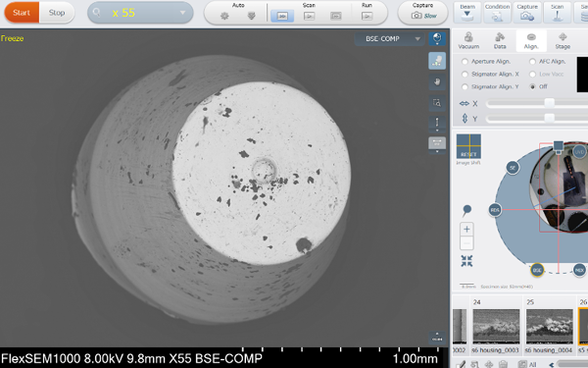Viewport: 588px width, 368px height.
Task: Select the highlighted fast Scan mode icon
Action: pos(282,16)
